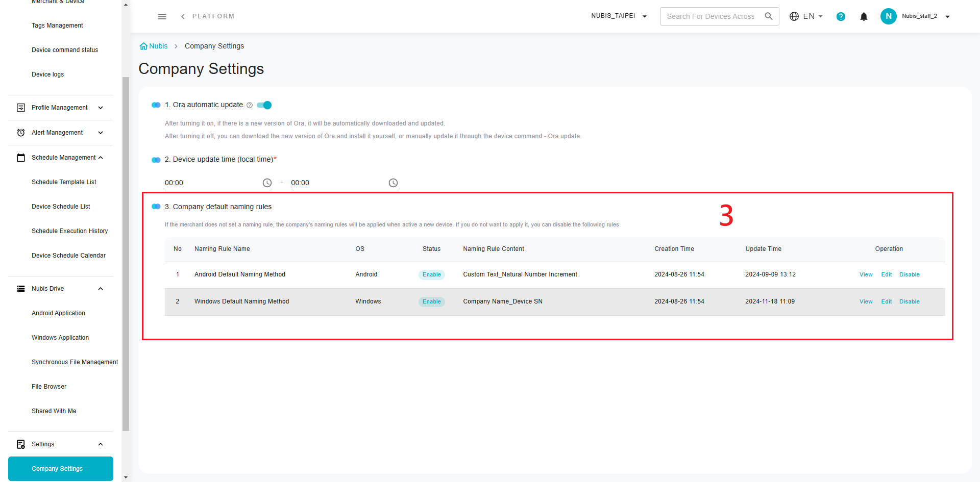
Task: Open Device Schedule Calendar
Action: point(68,256)
